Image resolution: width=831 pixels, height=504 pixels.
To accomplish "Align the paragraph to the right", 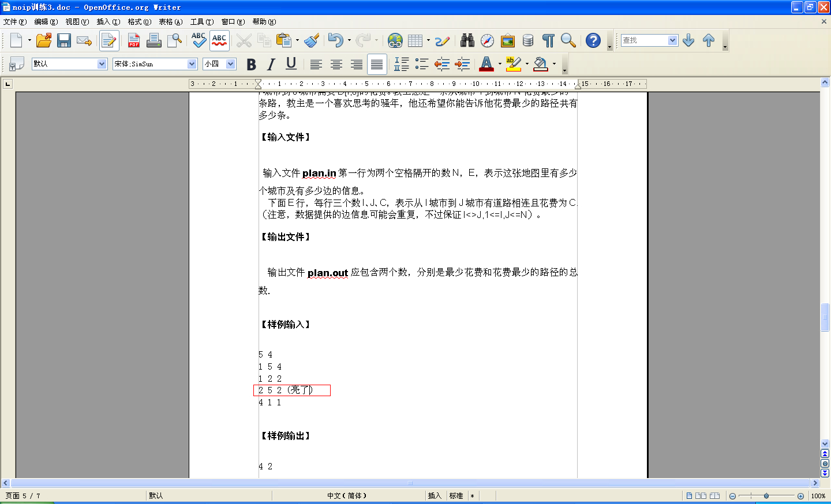I will click(357, 64).
